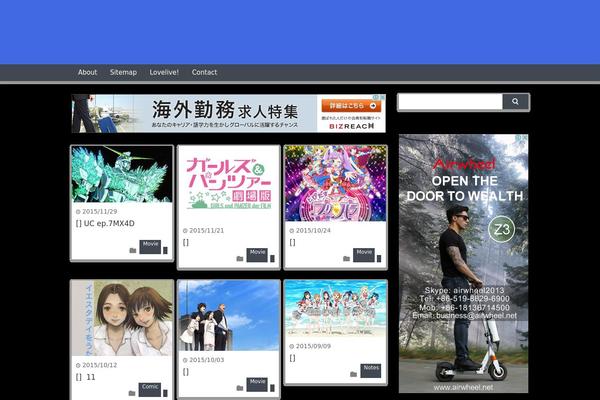Click the search magnifier button
This screenshot has width=600, height=400.
tap(515, 101)
